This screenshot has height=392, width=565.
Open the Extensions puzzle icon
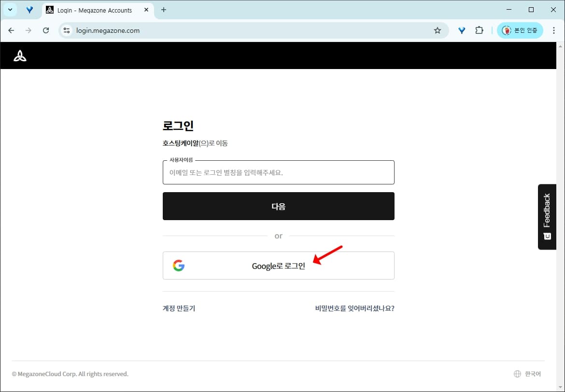(x=479, y=30)
